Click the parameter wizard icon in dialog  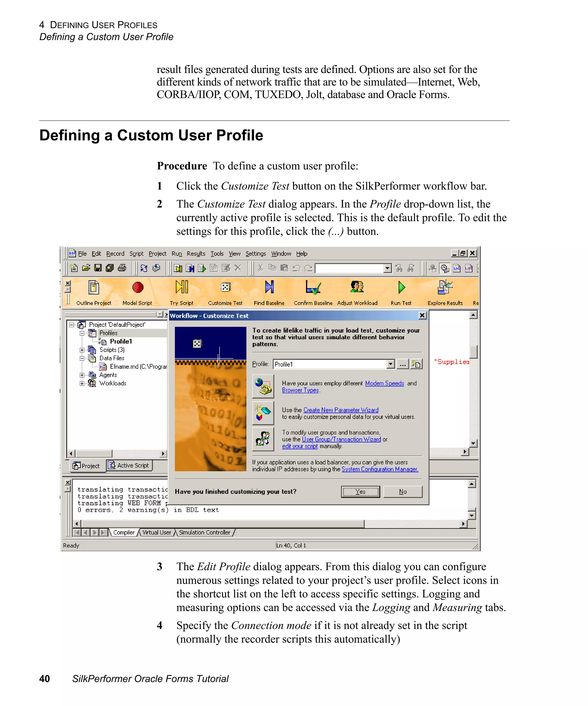point(263,413)
